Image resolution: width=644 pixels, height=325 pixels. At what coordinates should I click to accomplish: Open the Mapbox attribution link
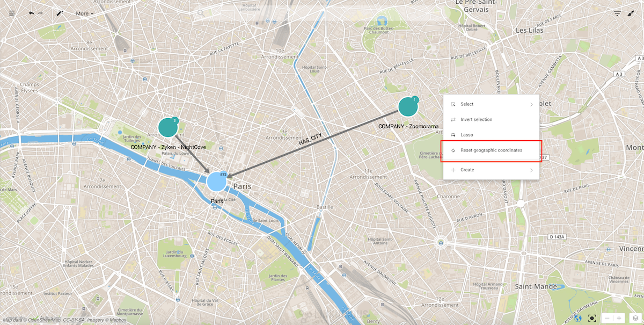(x=118, y=320)
